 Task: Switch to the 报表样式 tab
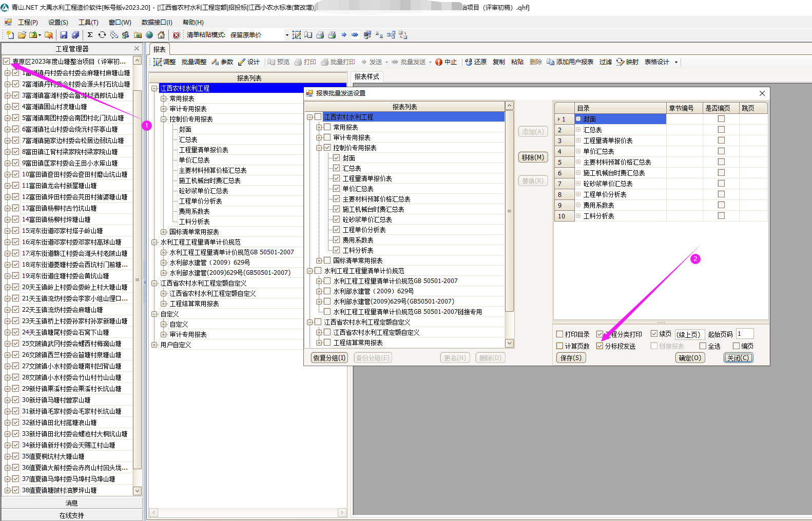coord(366,76)
